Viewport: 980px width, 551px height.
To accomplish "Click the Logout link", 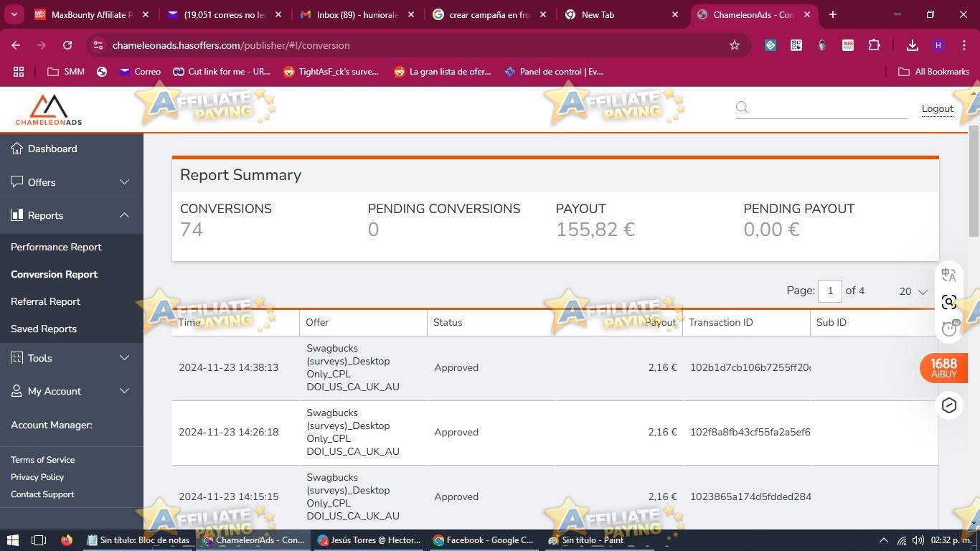I will click(x=937, y=108).
